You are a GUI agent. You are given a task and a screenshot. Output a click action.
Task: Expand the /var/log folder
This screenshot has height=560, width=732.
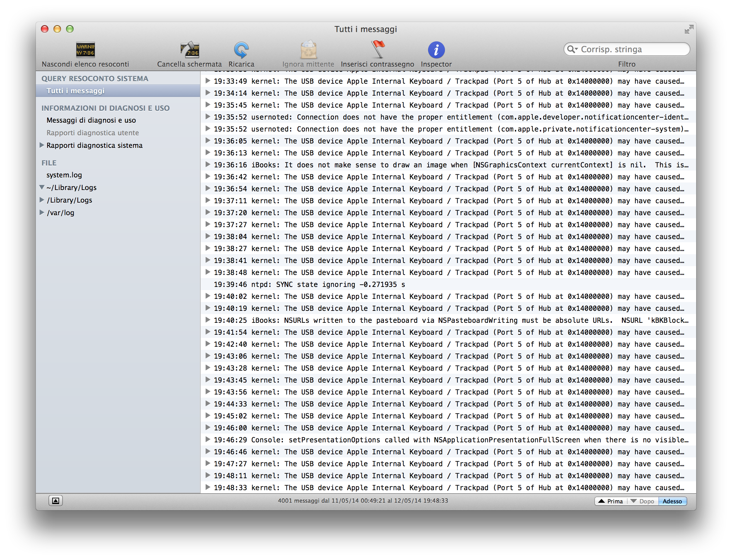click(42, 212)
